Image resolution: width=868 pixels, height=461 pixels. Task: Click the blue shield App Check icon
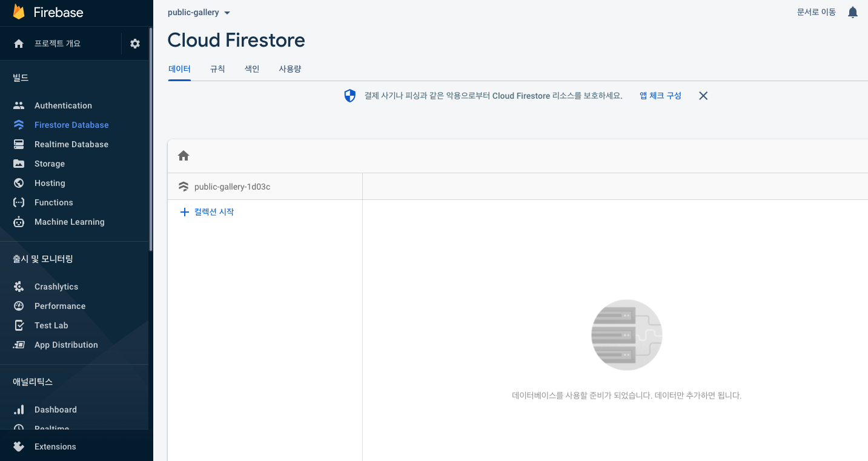350,96
